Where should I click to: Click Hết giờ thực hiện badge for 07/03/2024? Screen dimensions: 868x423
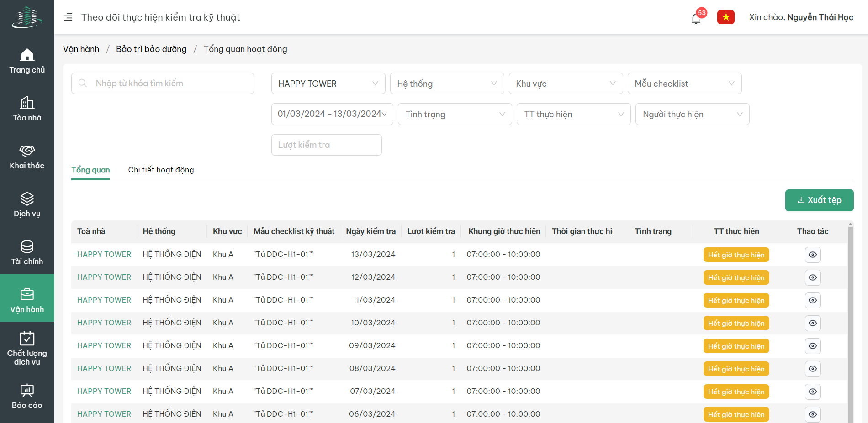pos(736,392)
